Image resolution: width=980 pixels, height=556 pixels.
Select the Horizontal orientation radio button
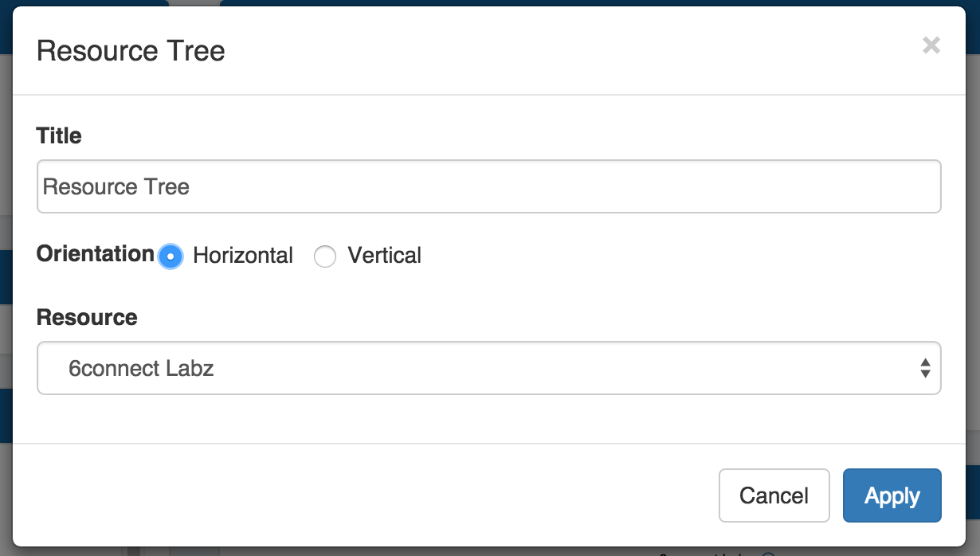[x=171, y=256]
